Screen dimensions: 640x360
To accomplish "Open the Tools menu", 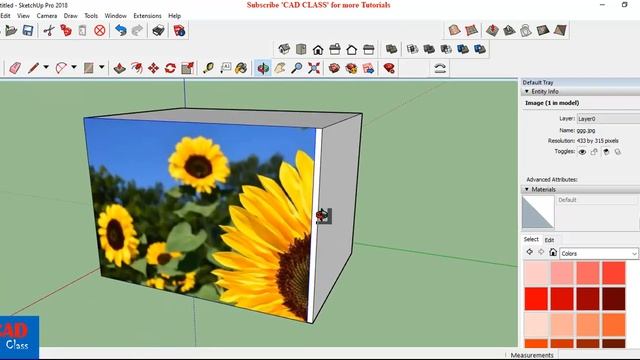I will (91, 16).
